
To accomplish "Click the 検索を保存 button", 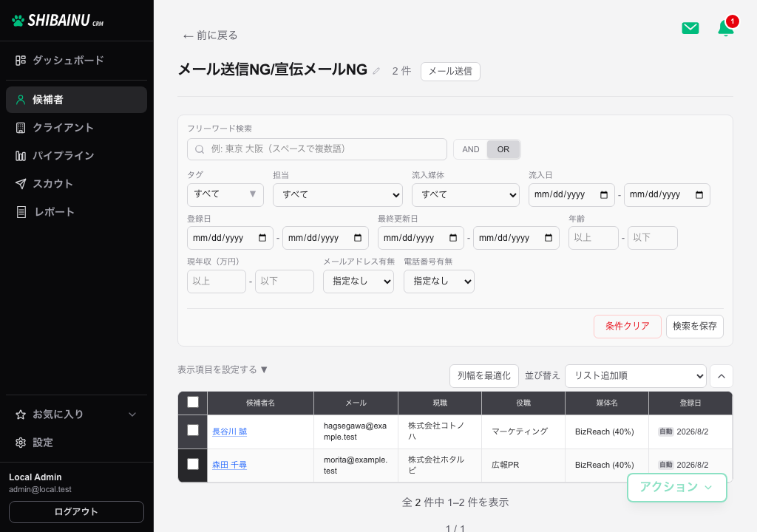I will [695, 327].
